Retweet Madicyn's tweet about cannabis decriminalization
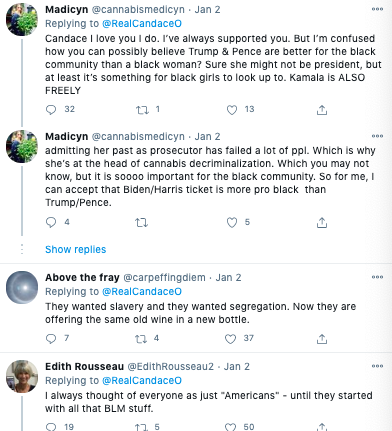 (141, 222)
